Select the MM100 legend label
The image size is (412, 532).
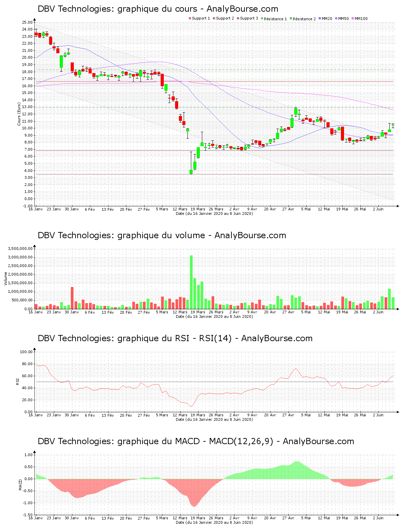pyautogui.click(x=361, y=19)
